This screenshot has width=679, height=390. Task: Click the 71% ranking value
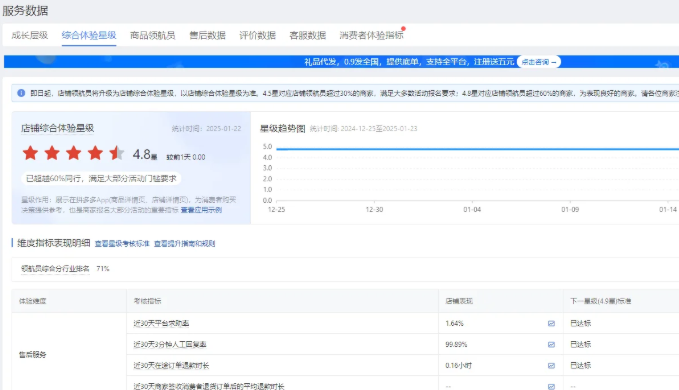click(103, 269)
